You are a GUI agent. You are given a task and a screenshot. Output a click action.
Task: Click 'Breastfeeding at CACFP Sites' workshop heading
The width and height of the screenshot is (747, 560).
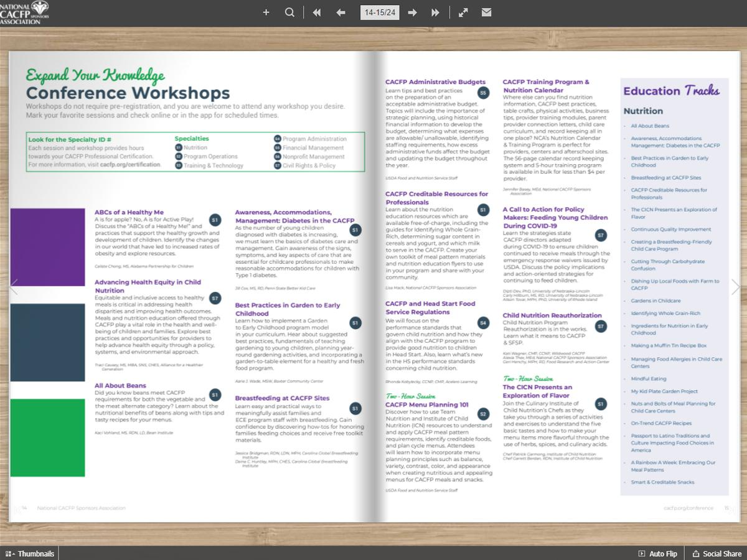pyautogui.click(x=282, y=398)
